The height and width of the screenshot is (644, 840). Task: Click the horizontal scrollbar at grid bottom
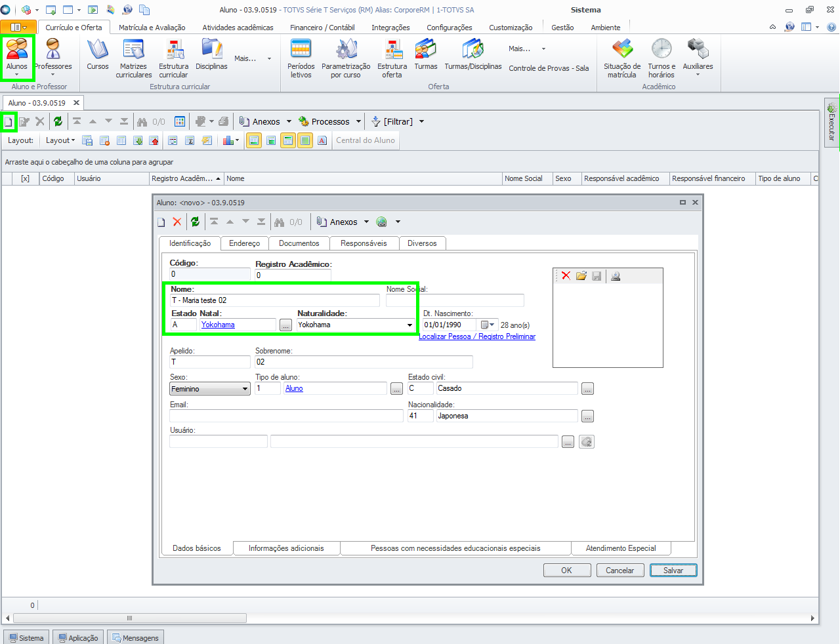(x=129, y=618)
